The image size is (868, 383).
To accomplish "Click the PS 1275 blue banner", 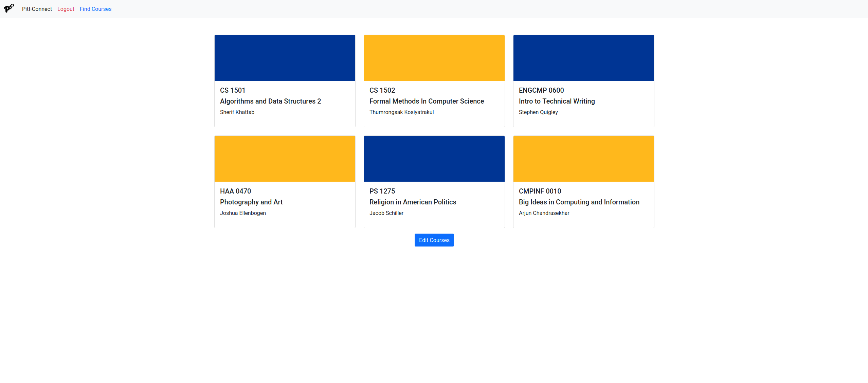I will pyautogui.click(x=434, y=159).
